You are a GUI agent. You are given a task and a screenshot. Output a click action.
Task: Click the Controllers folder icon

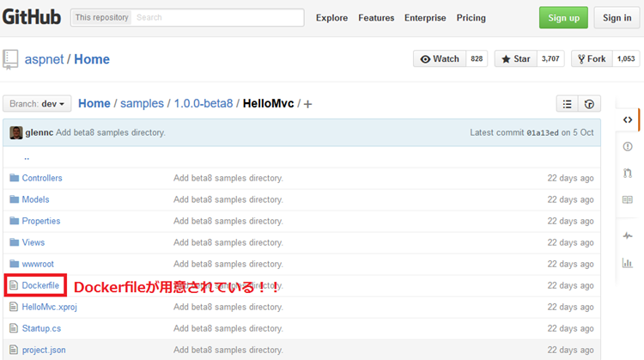pyautogui.click(x=15, y=178)
